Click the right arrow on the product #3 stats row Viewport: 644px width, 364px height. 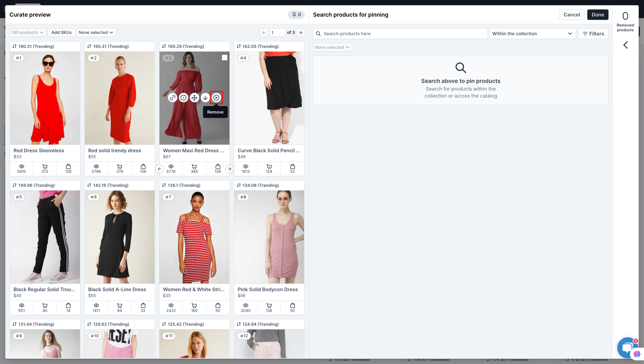(229, 169)
